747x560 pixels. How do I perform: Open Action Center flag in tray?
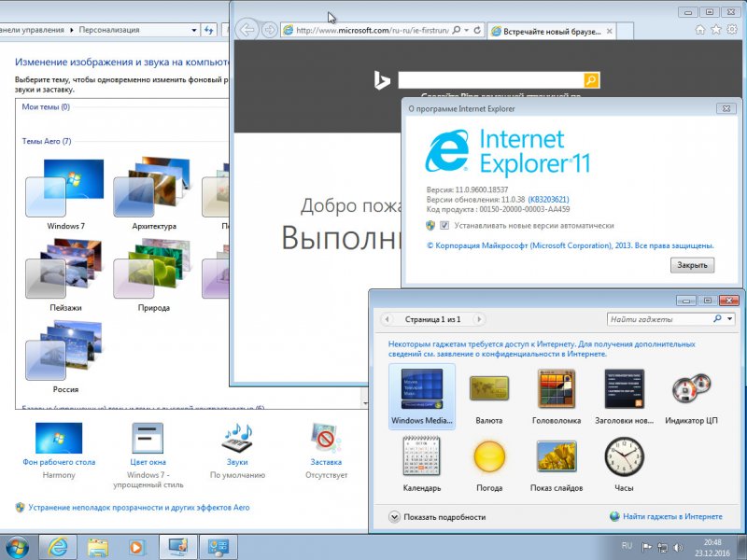(646, 548)
